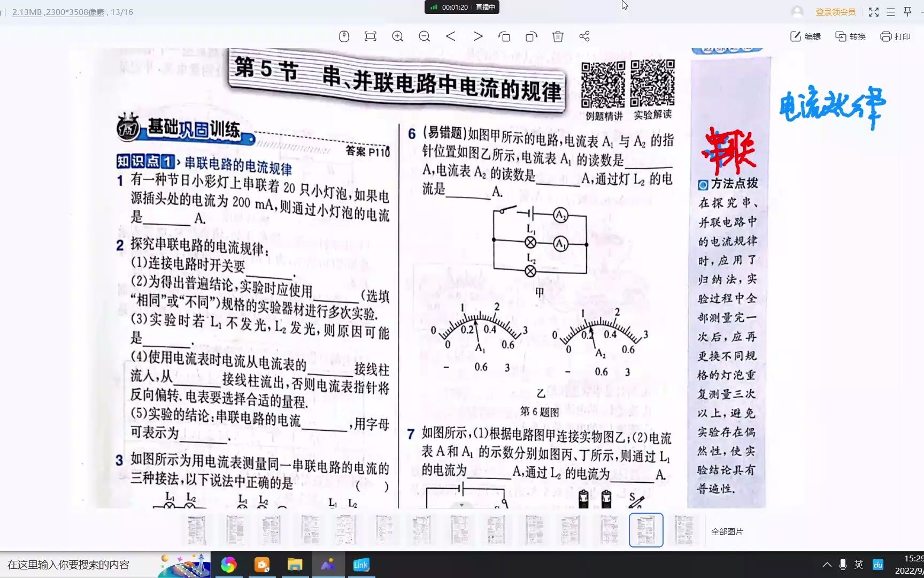Image resolution: width=924 pixels, height=578 pixels.
Task: Open File Explorer from the taskbar
Action: click(x=295, y=565)
